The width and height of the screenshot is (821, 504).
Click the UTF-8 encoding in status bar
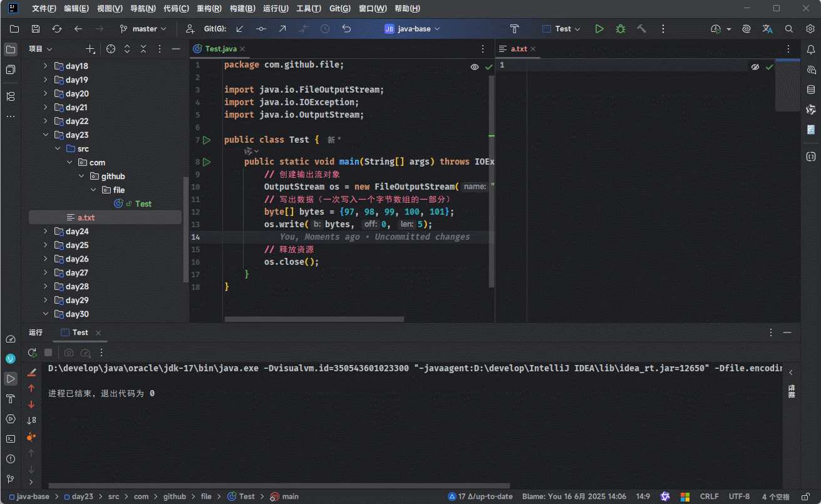coord(739,496)
